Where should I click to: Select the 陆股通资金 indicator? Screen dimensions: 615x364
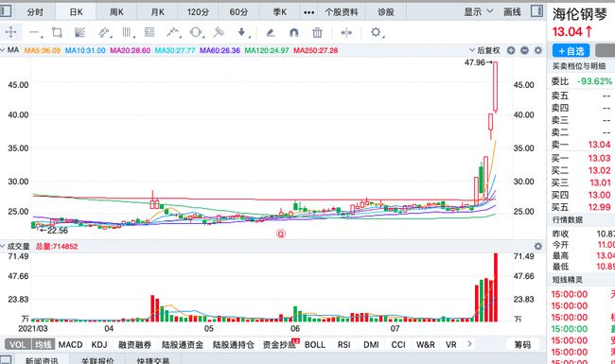[183, 345]
